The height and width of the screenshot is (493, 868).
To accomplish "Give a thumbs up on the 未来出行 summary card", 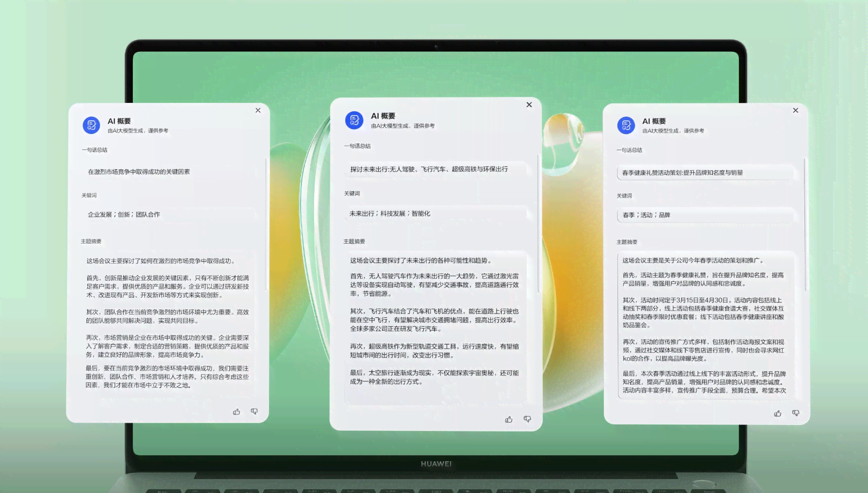I will pos(509,419).
